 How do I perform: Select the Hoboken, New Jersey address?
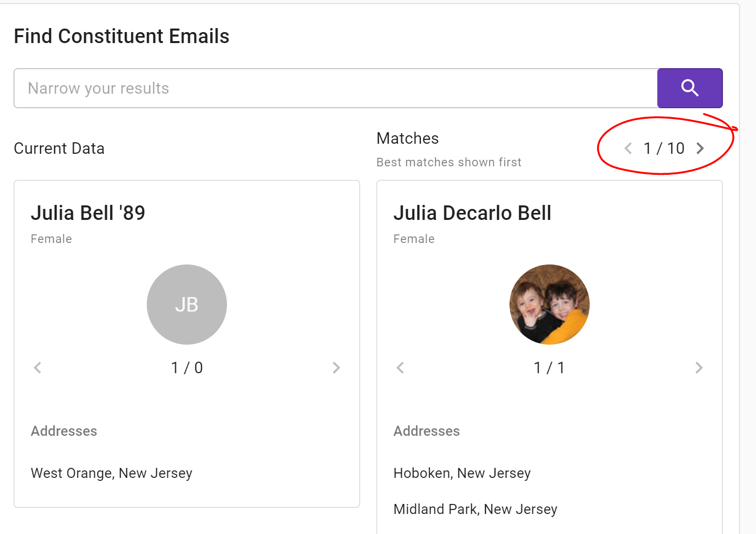[x=461, y=473]
